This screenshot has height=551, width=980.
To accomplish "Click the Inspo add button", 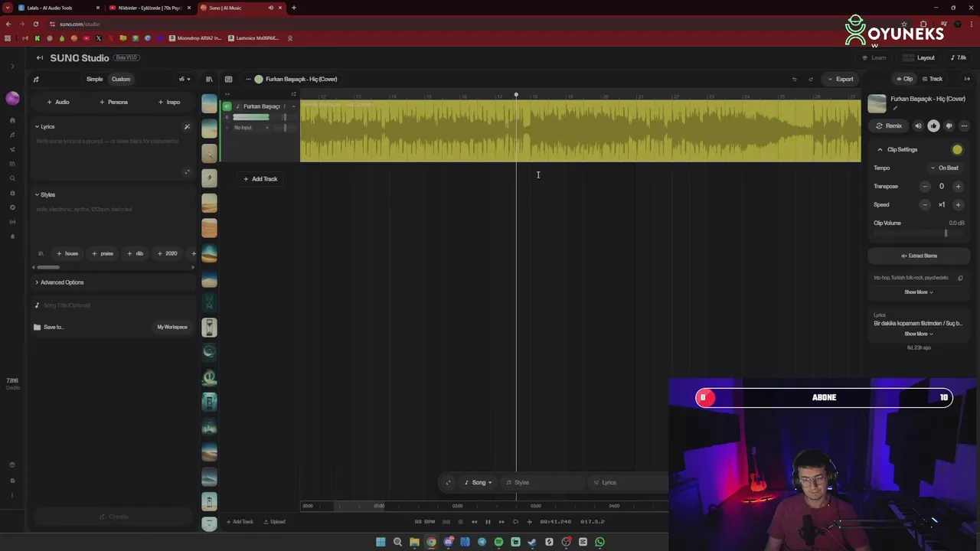I will click(169, 102).
